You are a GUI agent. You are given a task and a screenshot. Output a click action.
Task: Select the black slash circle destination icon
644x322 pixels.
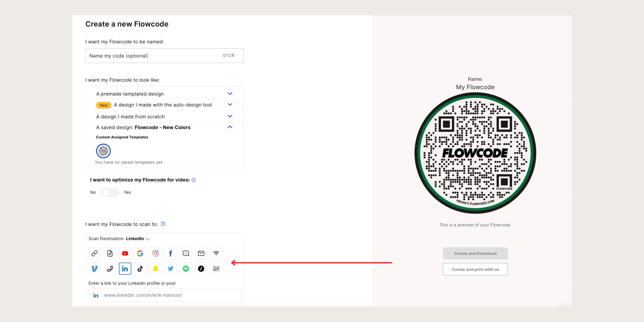pos(201,269)
